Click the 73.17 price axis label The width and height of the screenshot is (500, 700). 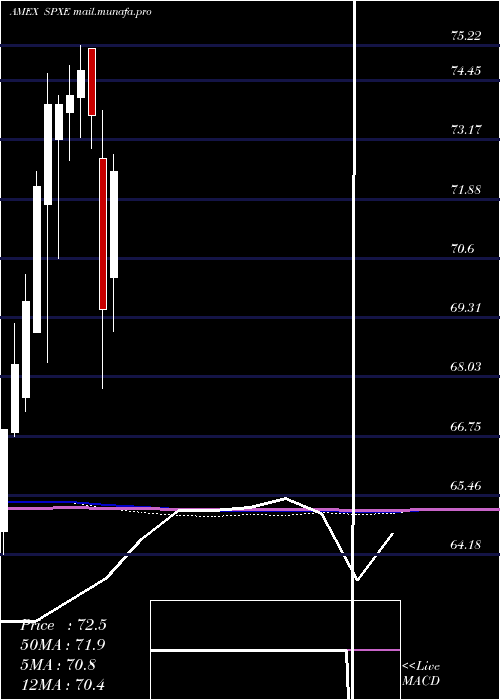coord(466,130)
